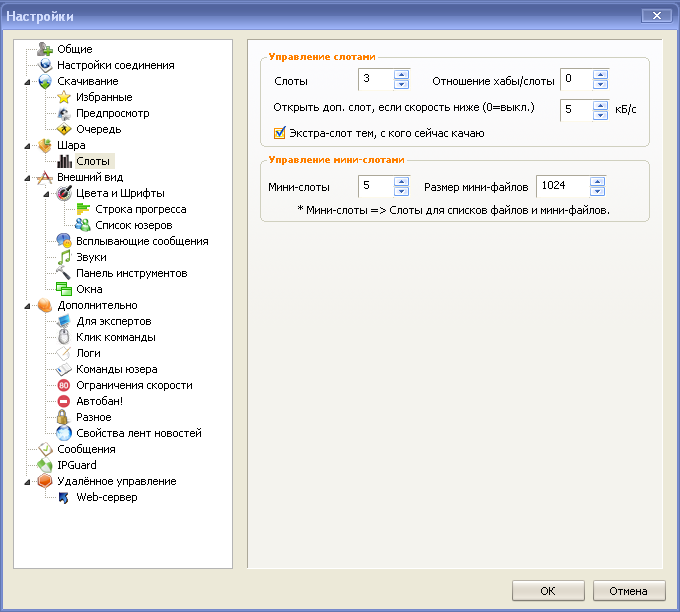Click the Скачивание download globe icon
This screenshot has height=612, width=680.
coord(45,81)
